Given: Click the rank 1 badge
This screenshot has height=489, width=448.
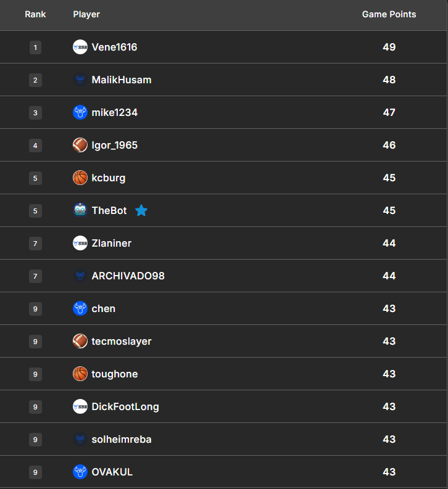Looking at the screenshot, I should [x=35, y=47].
